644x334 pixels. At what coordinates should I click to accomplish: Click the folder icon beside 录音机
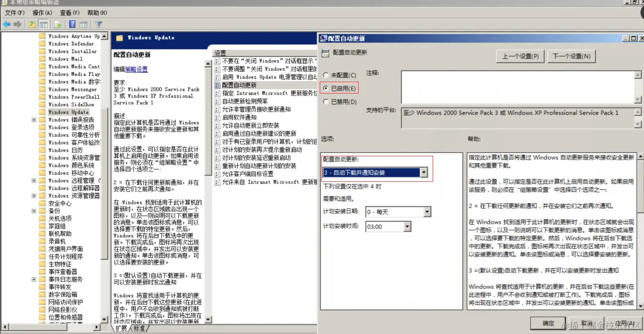(43, 241)
